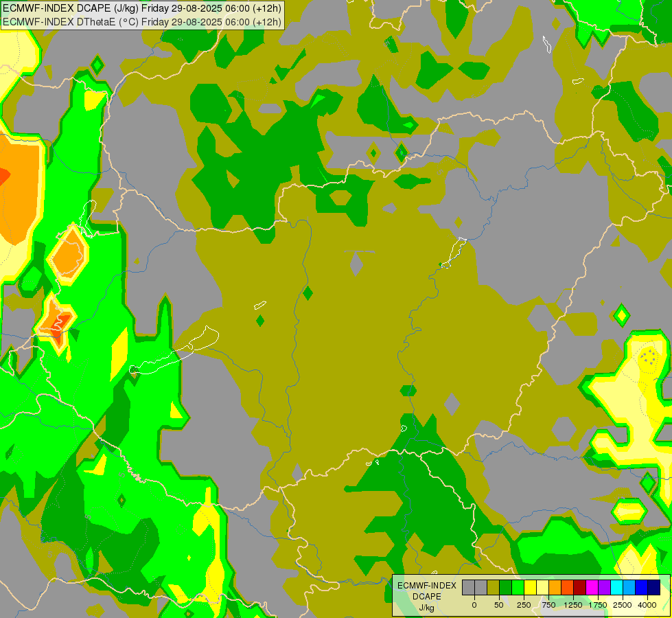672x618 pixels.
Task: Click the ECMWF-INDEX DThetaE (°C) title line
Action: [x=142, y=21]
